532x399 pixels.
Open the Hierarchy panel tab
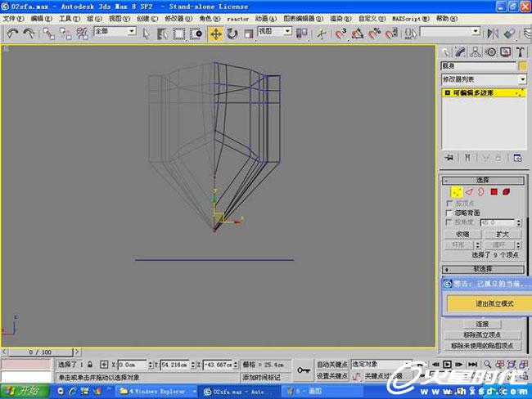(x=476, y=52)
